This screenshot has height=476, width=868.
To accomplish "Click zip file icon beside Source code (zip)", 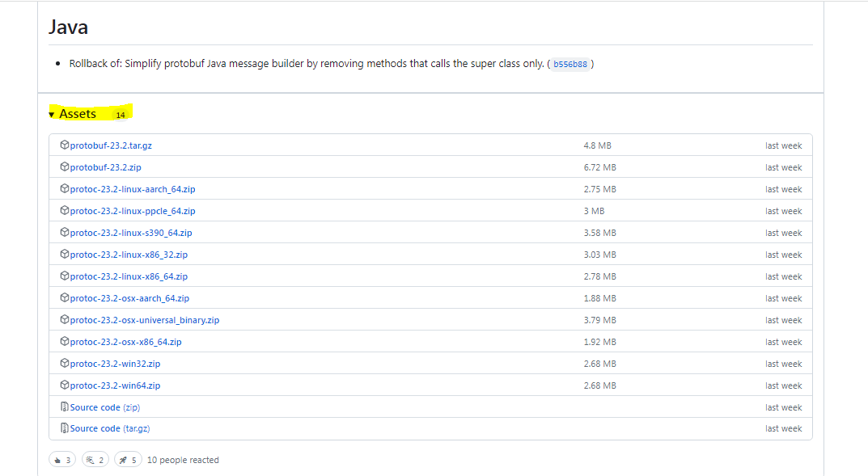I will [64, 406].
